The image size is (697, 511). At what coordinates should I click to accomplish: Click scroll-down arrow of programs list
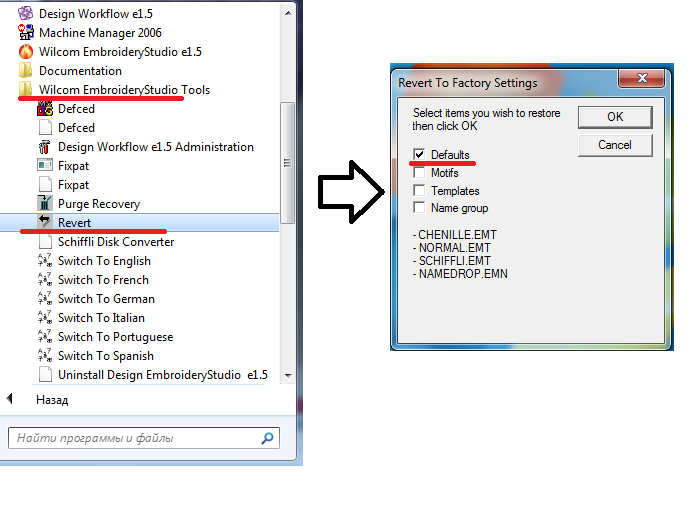[x=288, y=375]
